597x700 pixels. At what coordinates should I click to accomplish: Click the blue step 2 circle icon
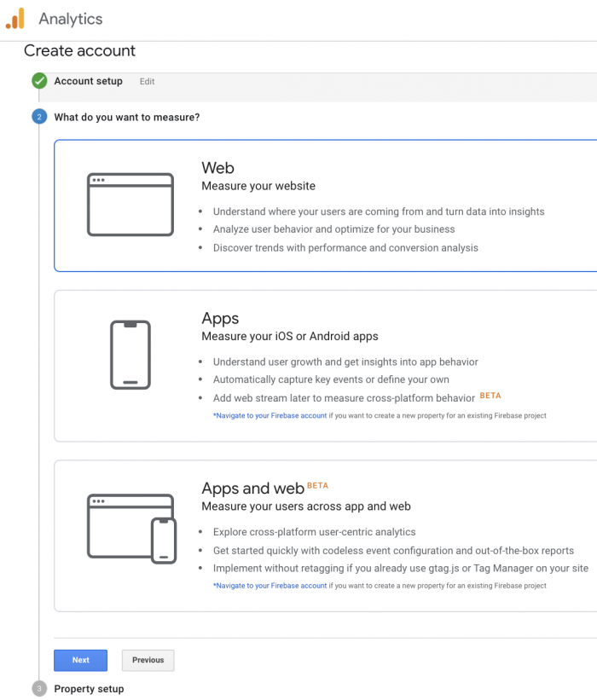(39, 117)
